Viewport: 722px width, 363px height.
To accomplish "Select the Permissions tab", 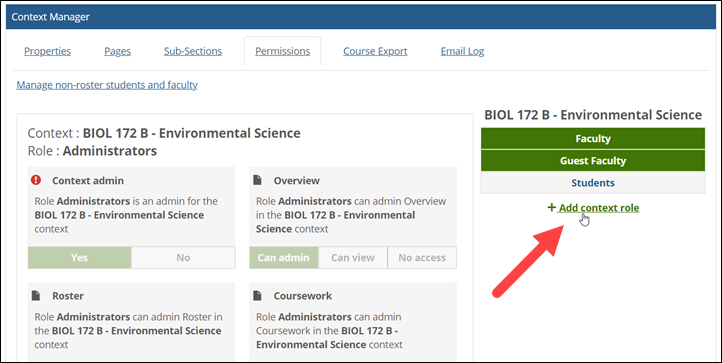I will [x=283, y=51].
